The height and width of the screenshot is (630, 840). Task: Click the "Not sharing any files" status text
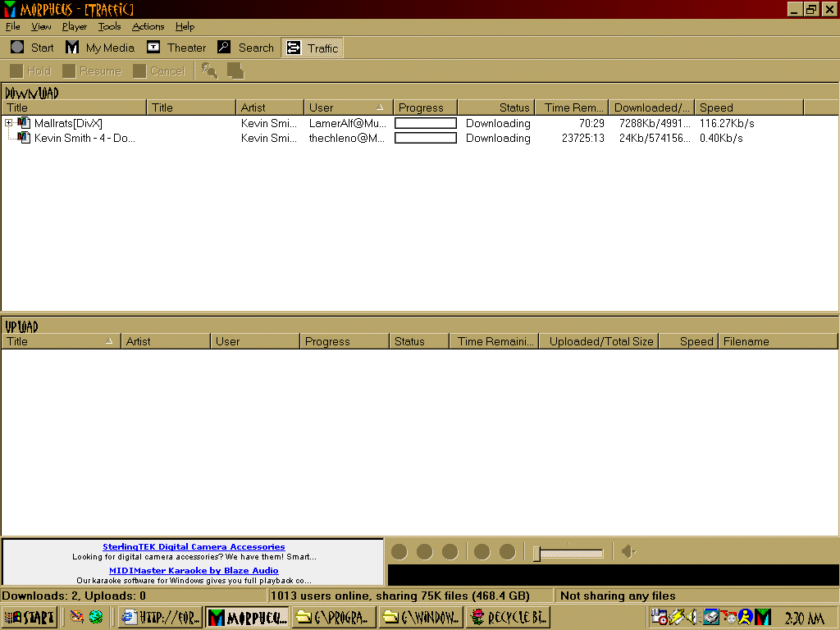[x=618, y=596]
